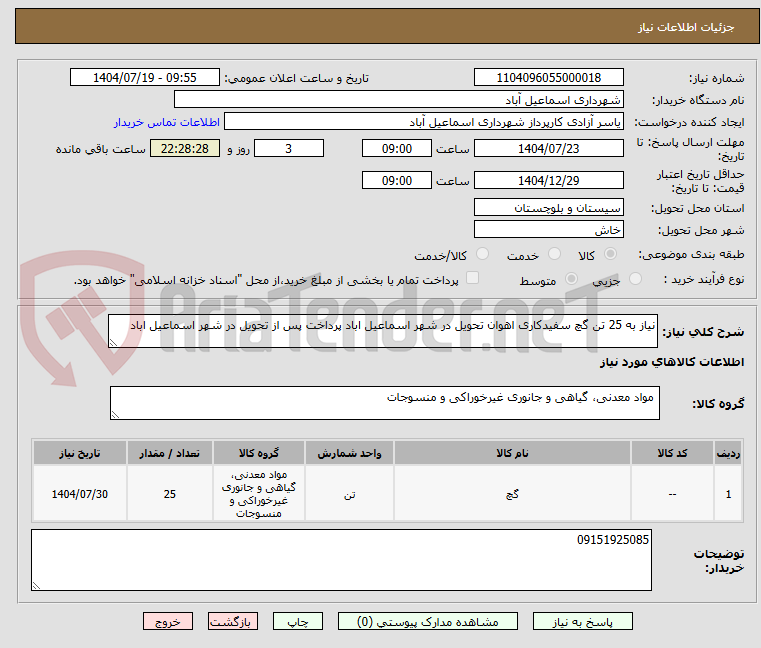The width and height of the screenshot is (761, 648).
Task: Click the تاریخ نیاز column header
Action: click(x=80, y=453)
